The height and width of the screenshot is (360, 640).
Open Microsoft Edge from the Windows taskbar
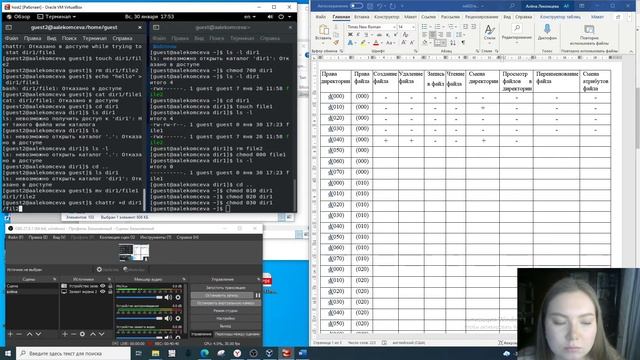204,353
